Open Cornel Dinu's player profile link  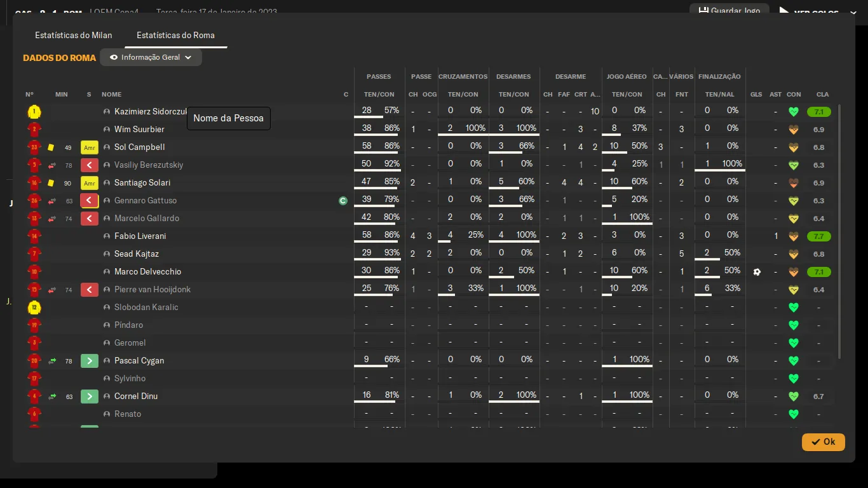136,396
